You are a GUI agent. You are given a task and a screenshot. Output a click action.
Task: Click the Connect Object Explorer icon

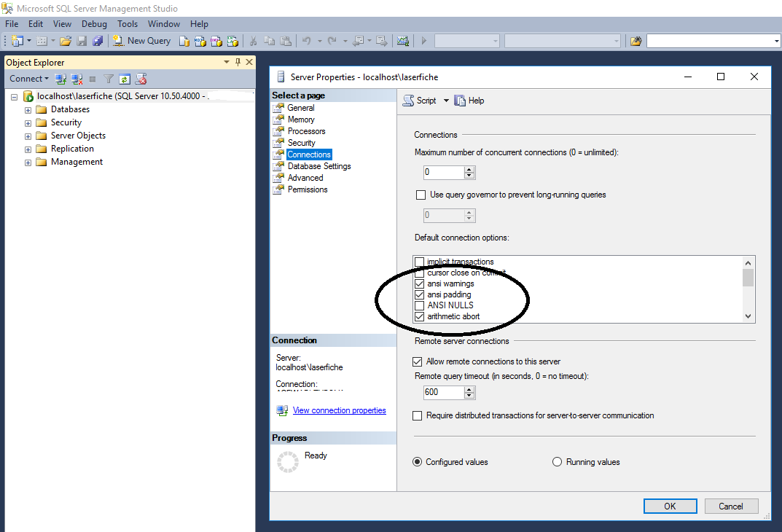click(61, 79)
